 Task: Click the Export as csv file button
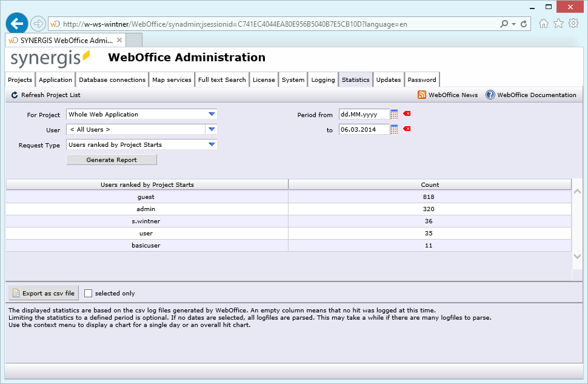(x=43, y=292)
